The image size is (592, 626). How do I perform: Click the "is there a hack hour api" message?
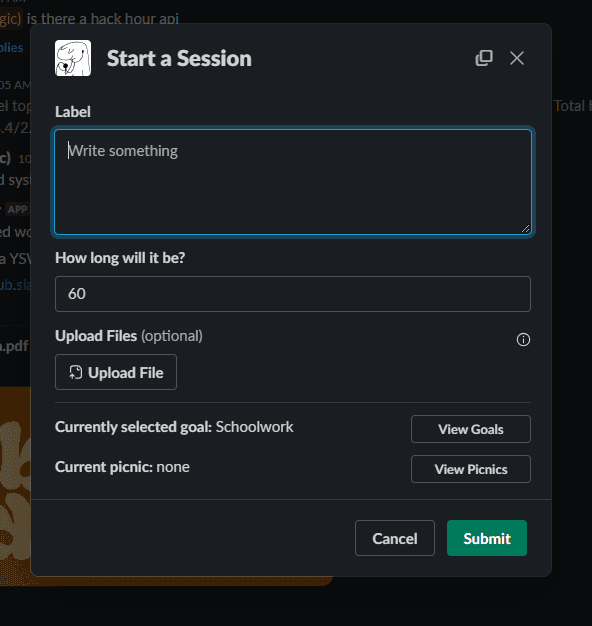point(103,18)
